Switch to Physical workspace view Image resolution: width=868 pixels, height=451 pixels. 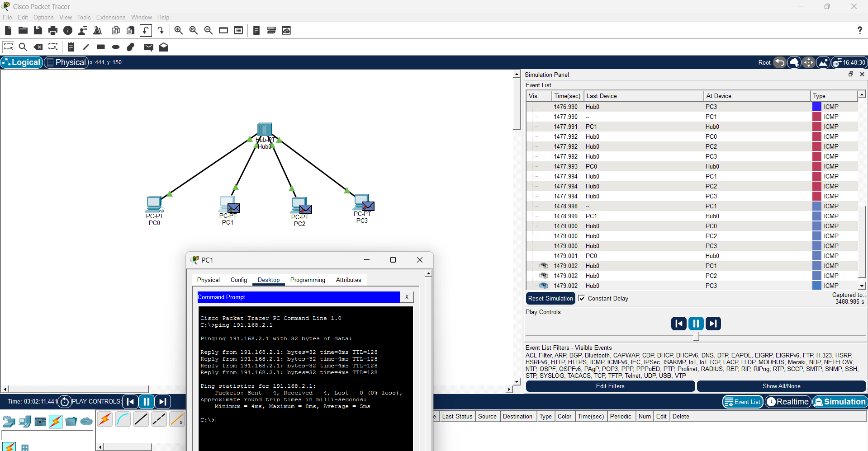pos(66,62)
